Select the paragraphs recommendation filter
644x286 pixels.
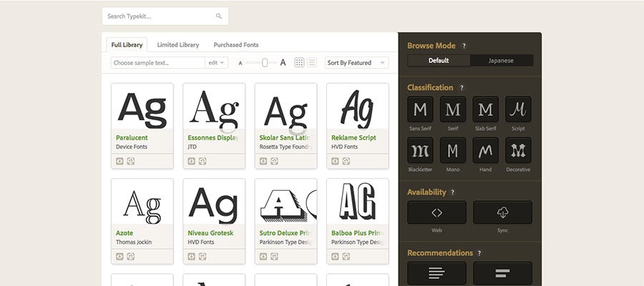pos(436,273)
